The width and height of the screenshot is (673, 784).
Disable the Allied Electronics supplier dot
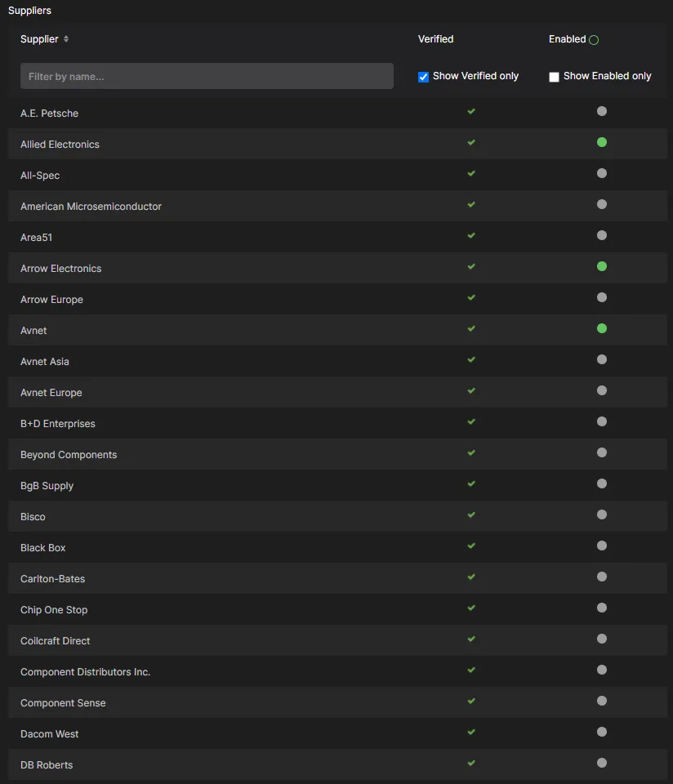click(x=602, y=142)
